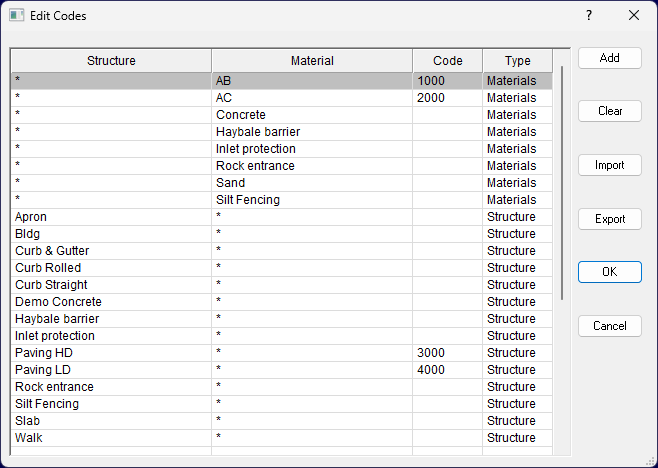658x468 pixels.
Task: Click the vertical scrollbar of the table
Action: (x=561, y=183)
